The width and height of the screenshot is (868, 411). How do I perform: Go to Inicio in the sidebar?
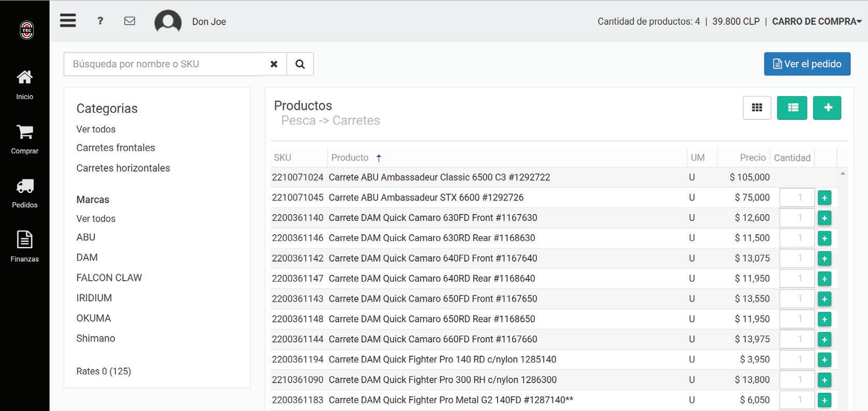25,85
